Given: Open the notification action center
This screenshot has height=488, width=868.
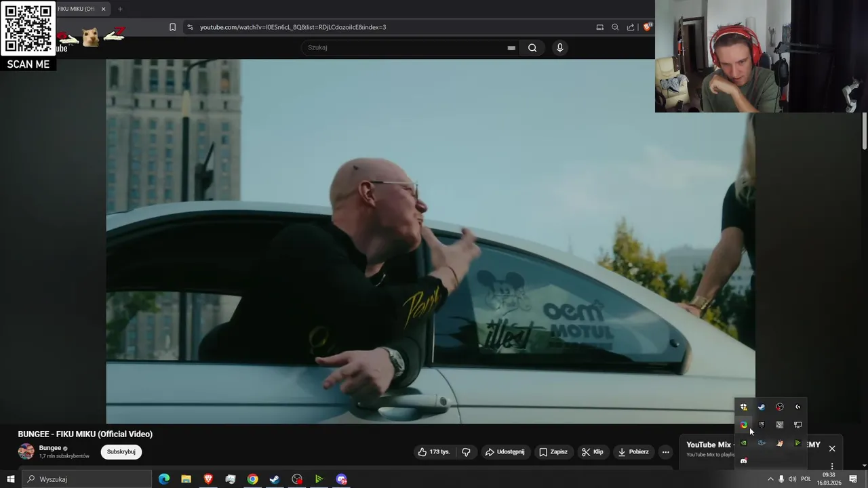Looking at the screenshot, I should coord(853,479).
